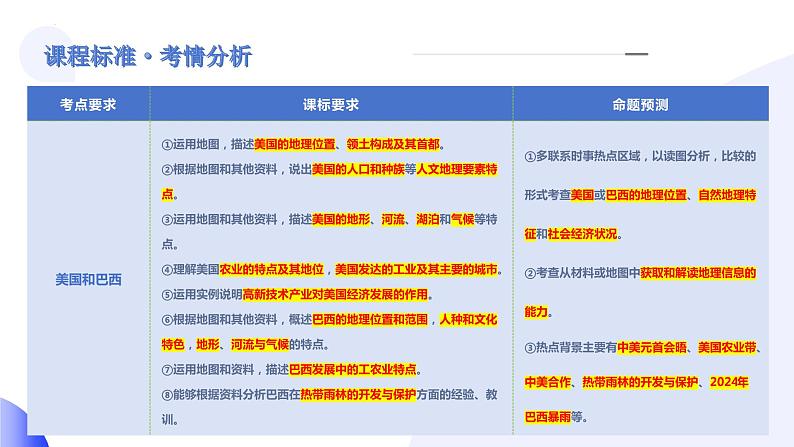
Task: Select highlighted text 巴西的地理位置和范围
Action: 372,319
